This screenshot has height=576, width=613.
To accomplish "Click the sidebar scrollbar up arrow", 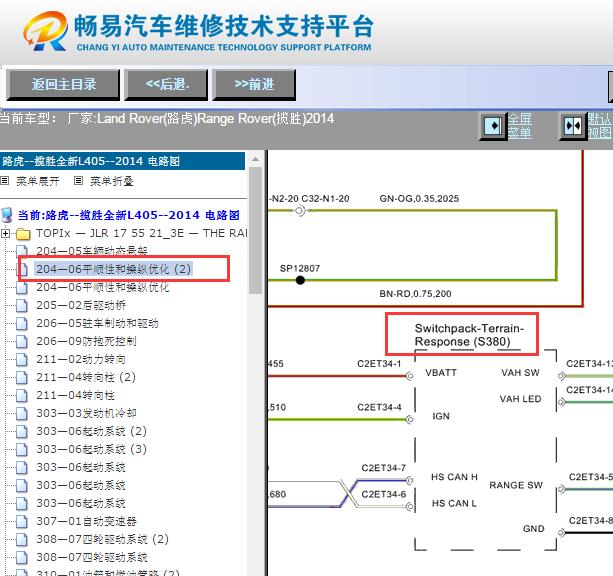I will [x=255, y=159].
